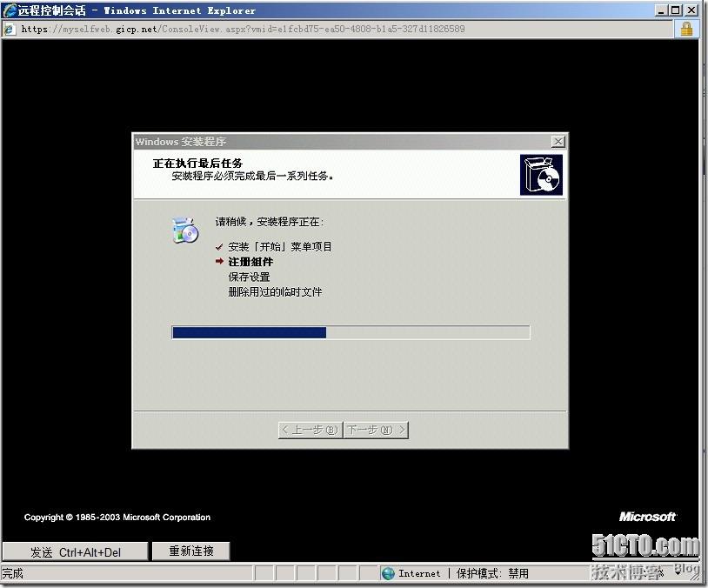Viewport: 708px width, 588px height.
Task: Click the red checkmark beside 安装「开始」菜单项
Action: [x=218, y=246]
